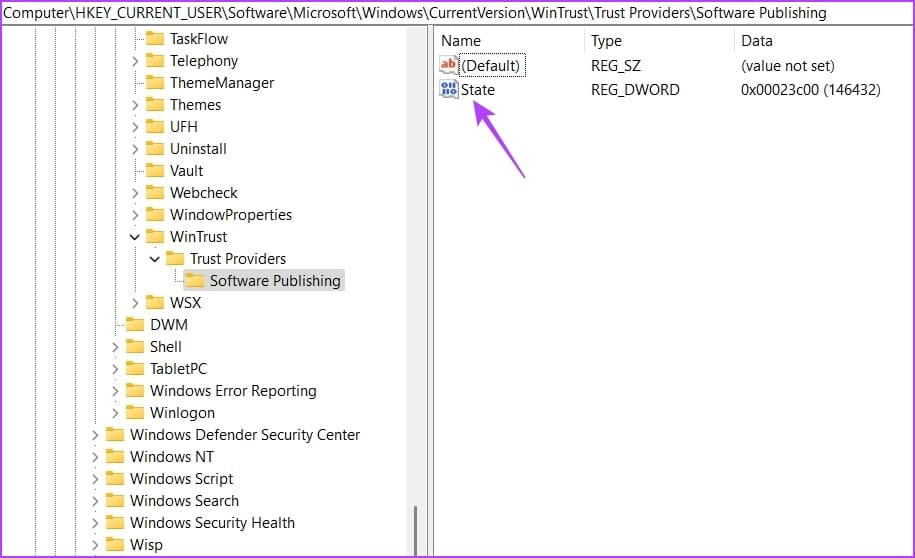Viewport: 915px width, 558px height.
Task: Click the Windows Script folder icon
Action: pos(115,479)
